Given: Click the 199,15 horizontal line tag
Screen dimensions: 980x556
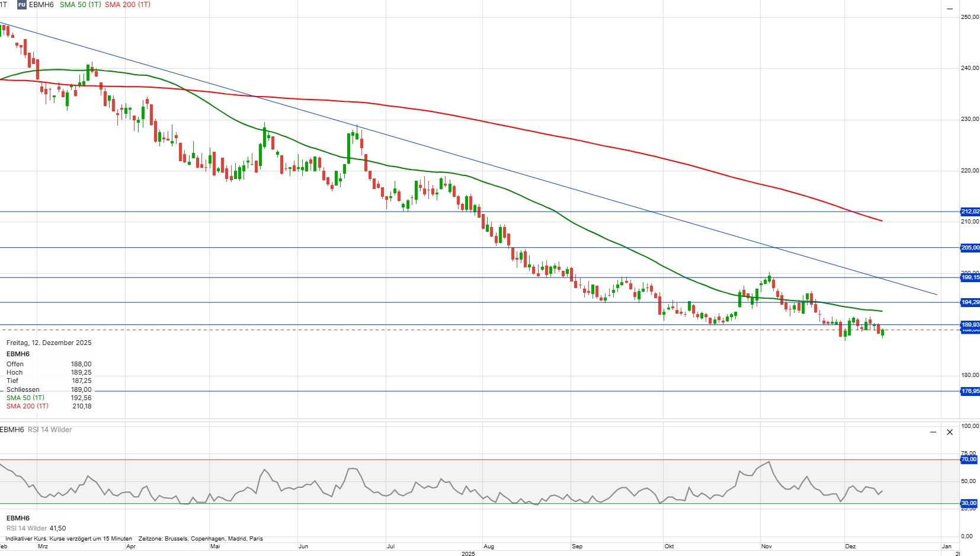Looking at the screenshot, I should click(969, 277).
